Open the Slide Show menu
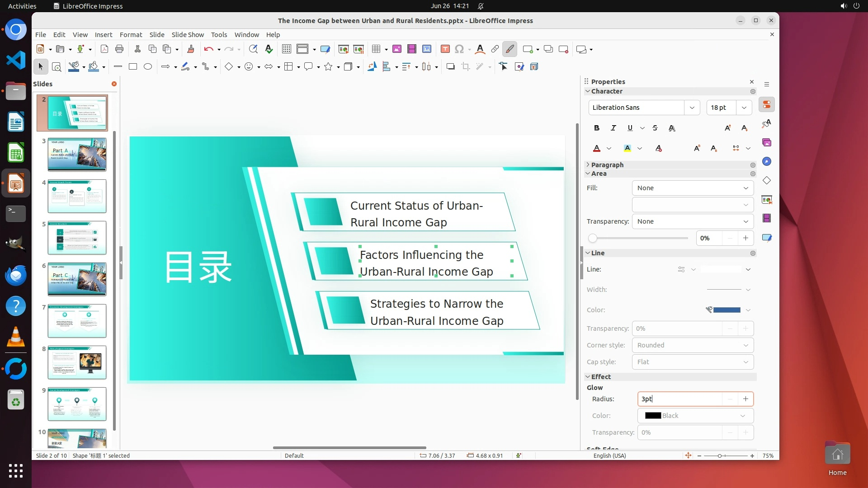 (188, 35)
